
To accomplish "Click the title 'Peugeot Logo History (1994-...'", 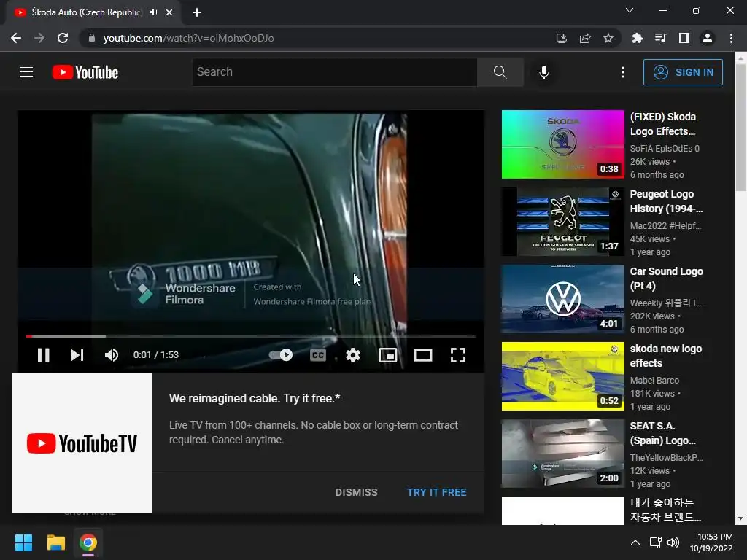I will [x=666, y=201].
